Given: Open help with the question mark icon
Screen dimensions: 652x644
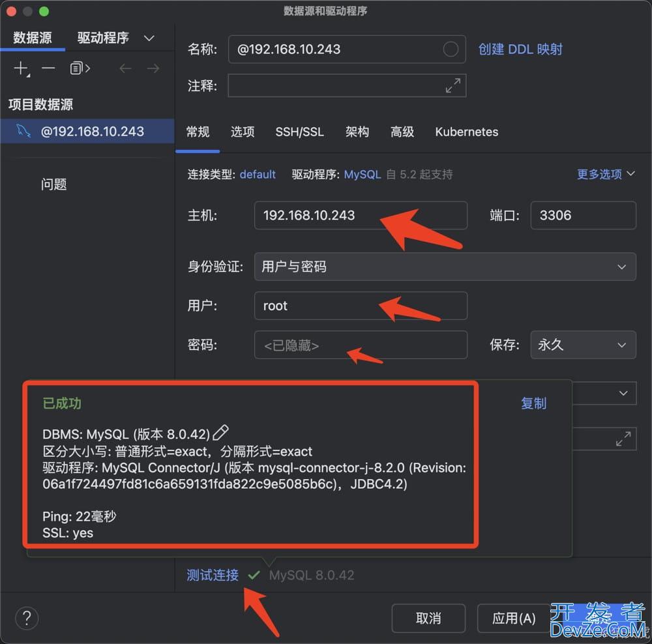Looking at the screenshot, I should click(x=27, y=618).
